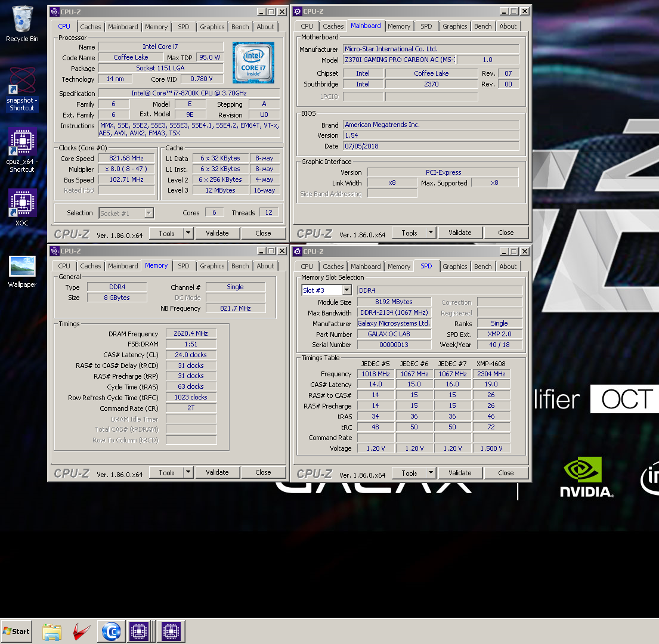Image resolution: width=659 pixels, height=644 pixels.
Task: Click the Row Refresh Cycle Time 1023 clocks value
Action: pyautogui.click(x=191, y=397)
